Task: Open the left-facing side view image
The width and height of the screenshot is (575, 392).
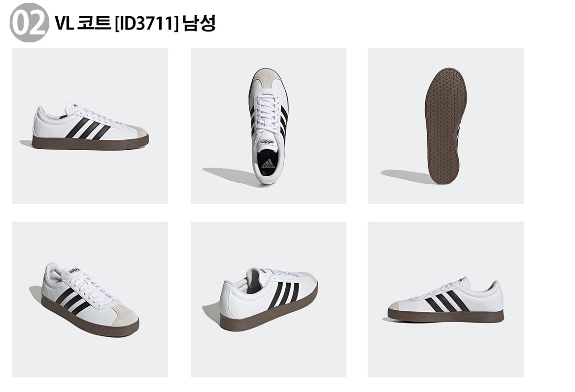Action: 446,299
